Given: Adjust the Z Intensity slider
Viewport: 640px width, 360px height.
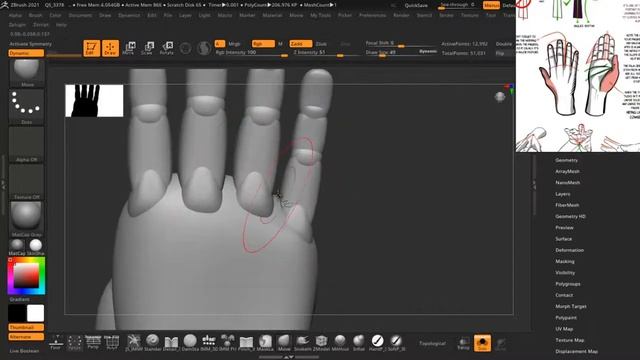Looking at the screenshot, I should pos(326,53).
